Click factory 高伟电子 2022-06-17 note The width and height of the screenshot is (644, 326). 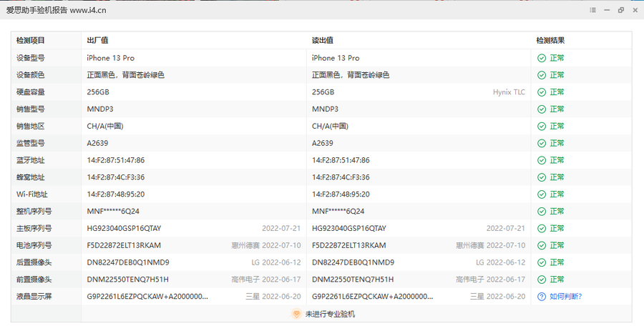pyautogui.click(x=265, y=280)
